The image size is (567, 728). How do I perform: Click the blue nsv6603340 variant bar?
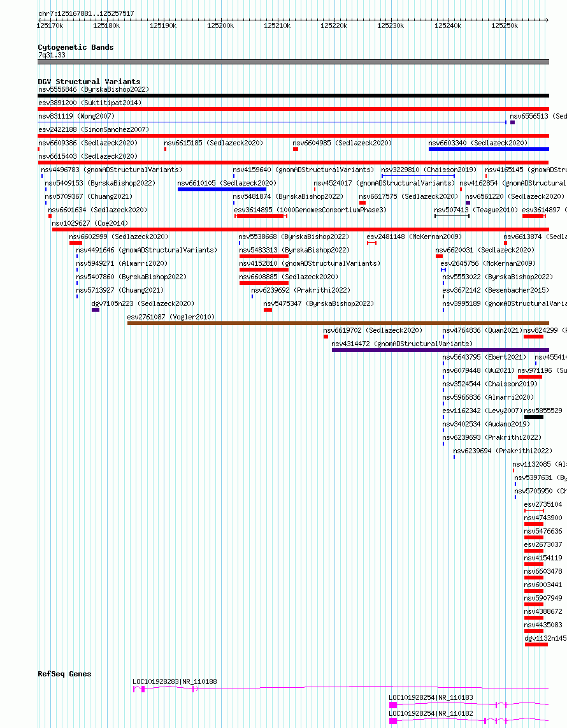point(489,150)
